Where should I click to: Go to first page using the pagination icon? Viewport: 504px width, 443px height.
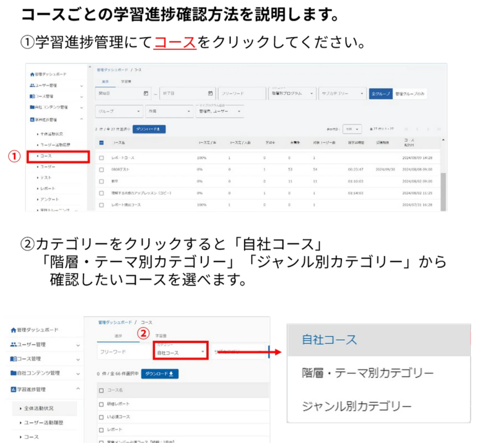pos(406,129)
